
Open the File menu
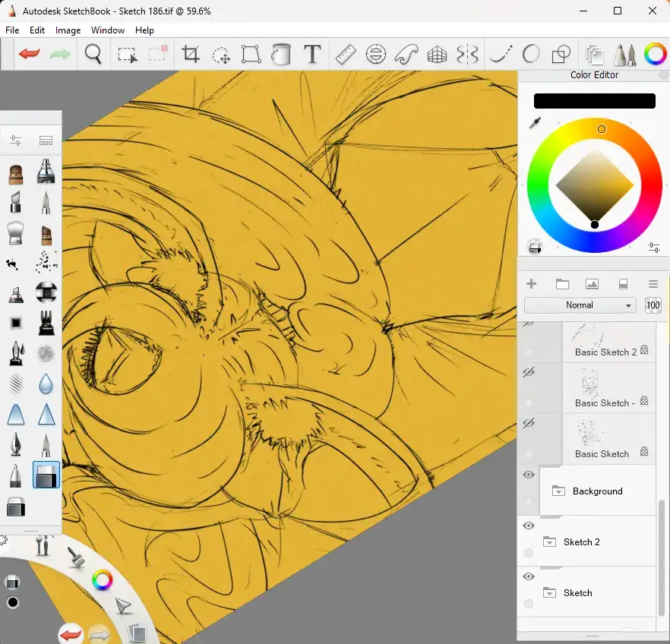(x=12, y=30)
